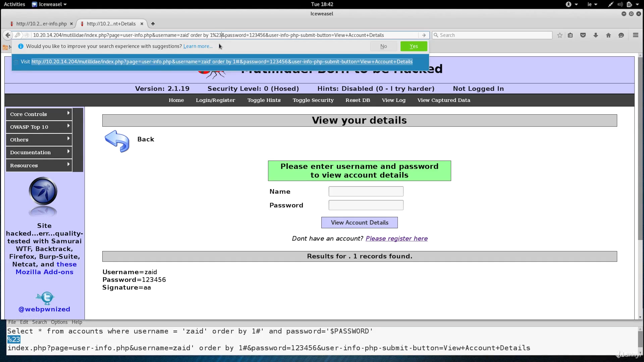Screen dimensions: 644x362
Task: Click the Back text link
Action: click(146, 139)
